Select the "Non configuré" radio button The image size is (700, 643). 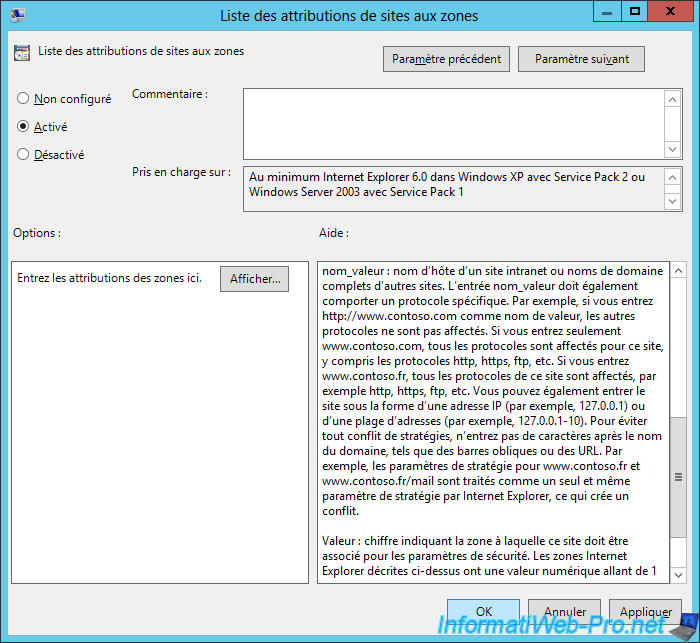click(x=23, y=99)
